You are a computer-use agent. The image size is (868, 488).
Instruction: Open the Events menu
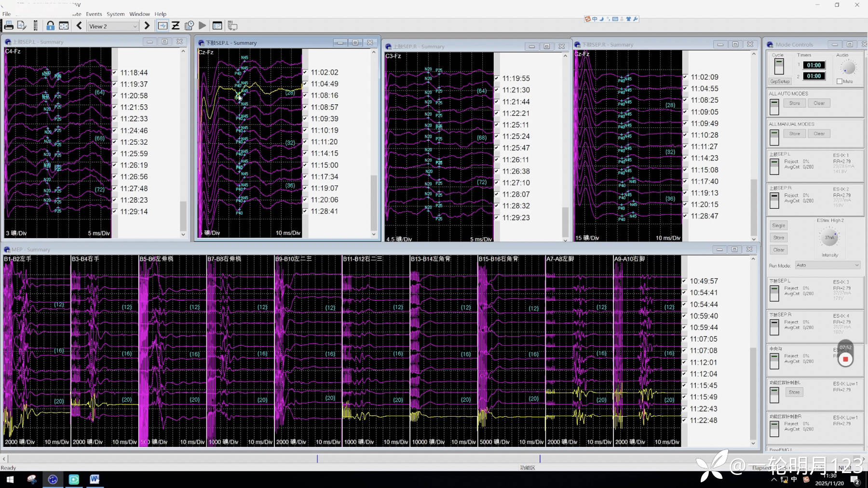94,14
